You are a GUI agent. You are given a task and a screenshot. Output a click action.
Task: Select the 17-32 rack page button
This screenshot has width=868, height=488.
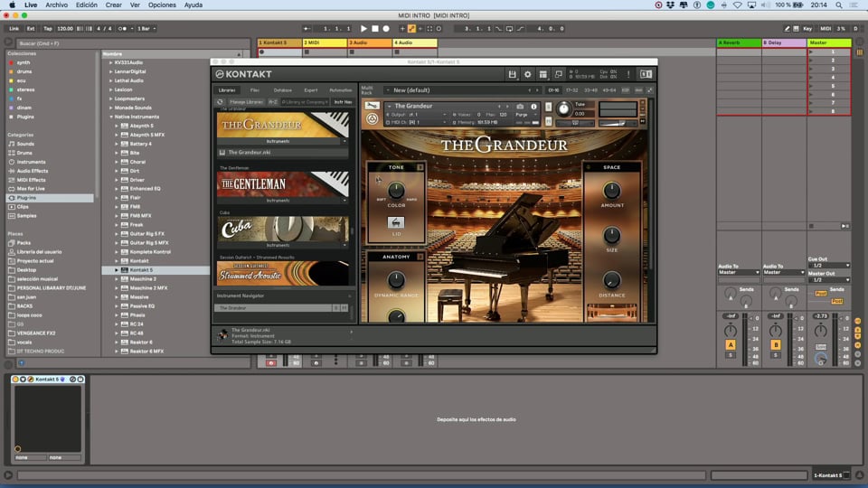point(571,90)
